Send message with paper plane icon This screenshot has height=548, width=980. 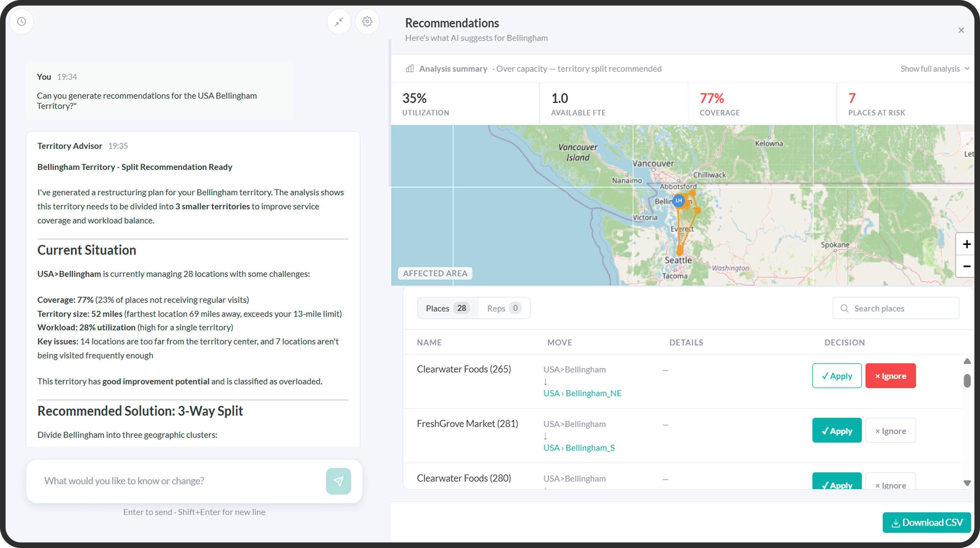tap(338, 481)
